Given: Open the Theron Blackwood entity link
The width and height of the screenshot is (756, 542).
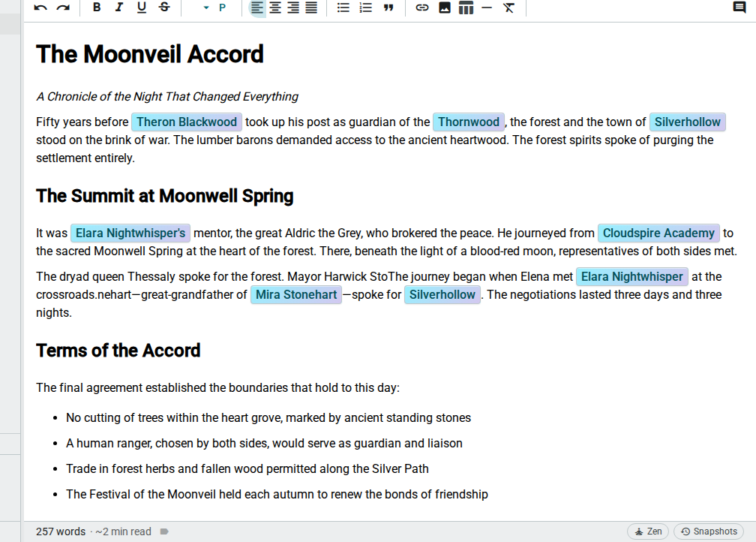Looking at the screenshot, I should tap(187, 122).
